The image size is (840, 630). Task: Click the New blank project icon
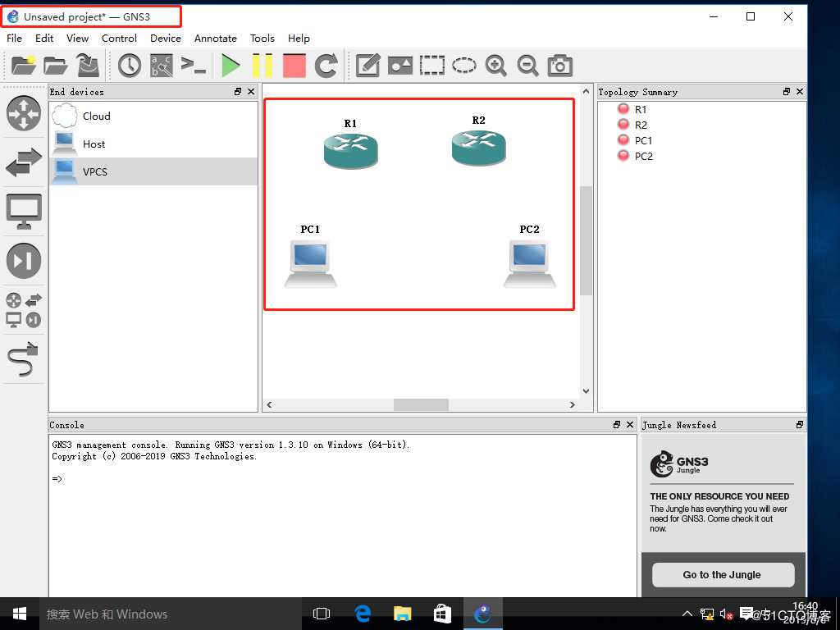pyautogui.click(x=23, y=66)
